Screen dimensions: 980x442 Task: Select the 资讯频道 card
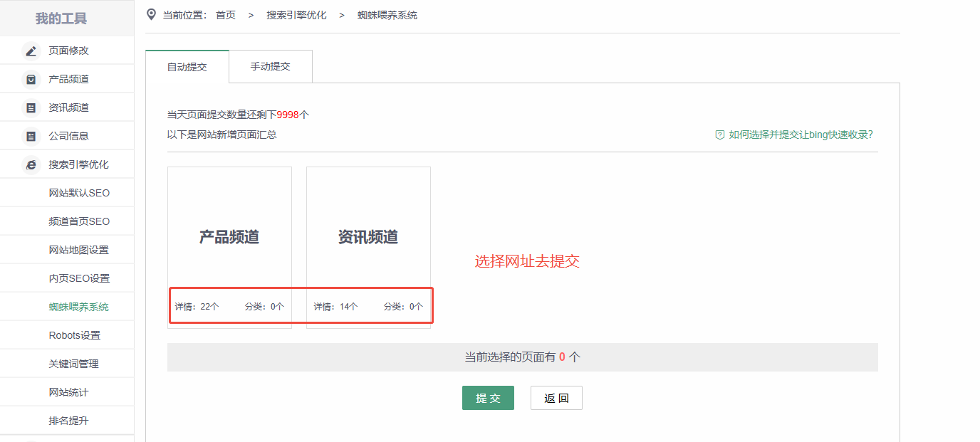[368, 248]
